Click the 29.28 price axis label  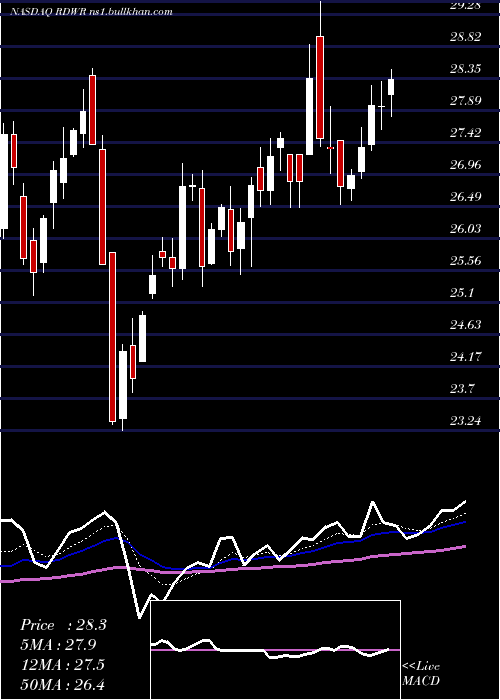coord(465,5)
